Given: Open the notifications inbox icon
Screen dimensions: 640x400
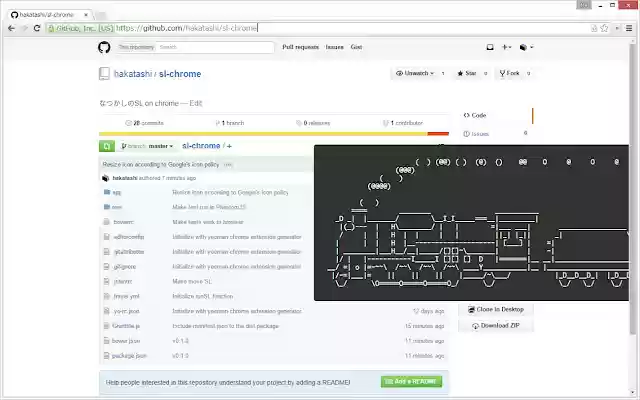Looking at the screenshot, I should click(x=490, y=47).
